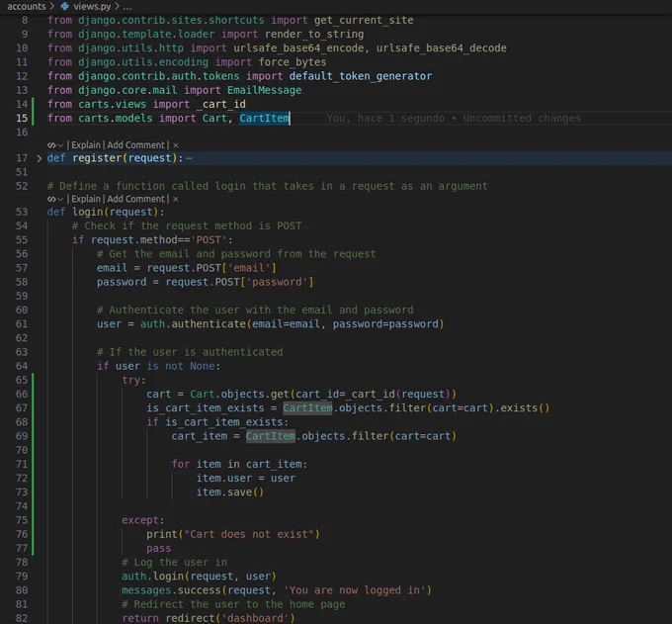Click Explain above the login function
Viewport: 672px width, 624px height.
[x=86, y=199]
